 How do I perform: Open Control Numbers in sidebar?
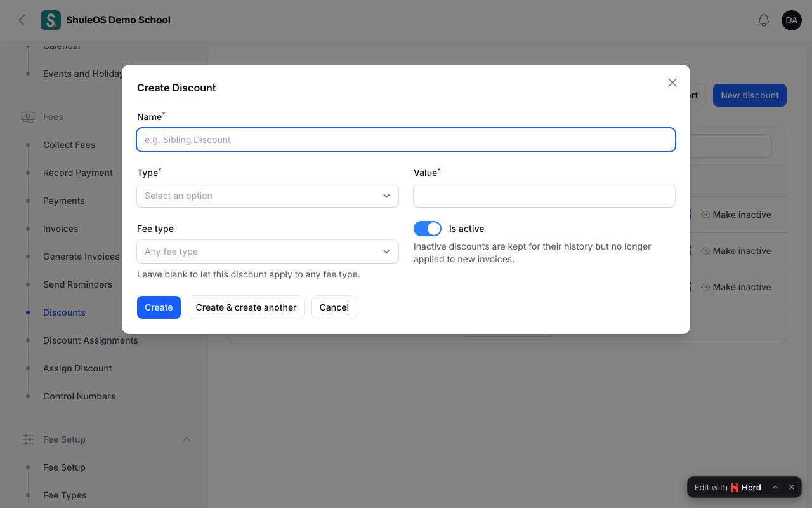pos(79,396)
